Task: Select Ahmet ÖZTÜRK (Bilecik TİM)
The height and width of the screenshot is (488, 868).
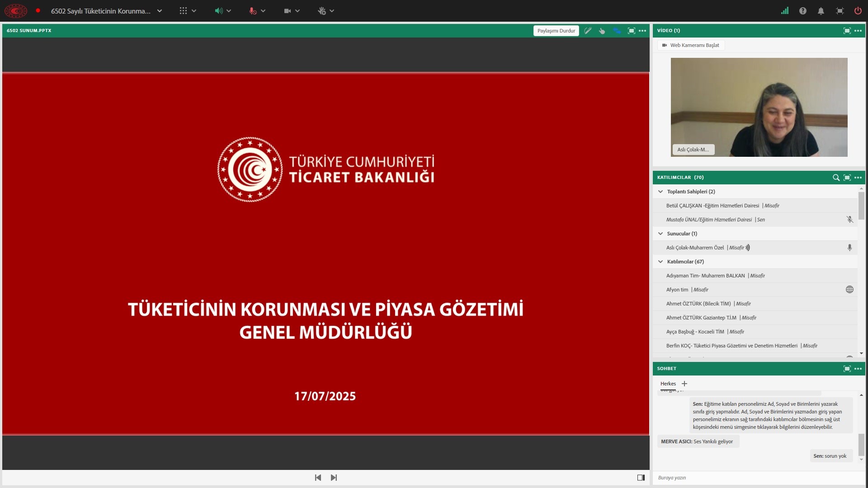Action: coord(755,304)
